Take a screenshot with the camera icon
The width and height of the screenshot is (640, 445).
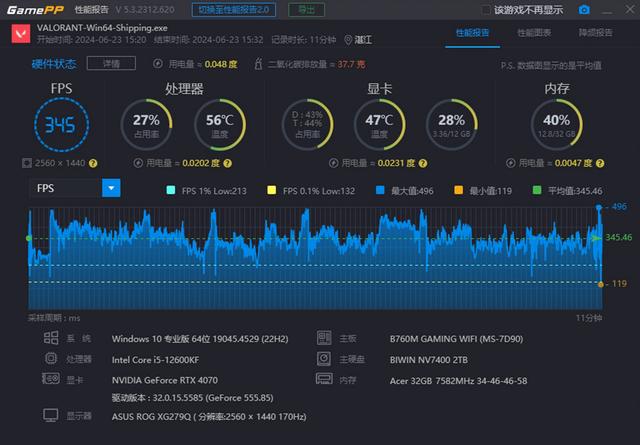pos(584,10)
